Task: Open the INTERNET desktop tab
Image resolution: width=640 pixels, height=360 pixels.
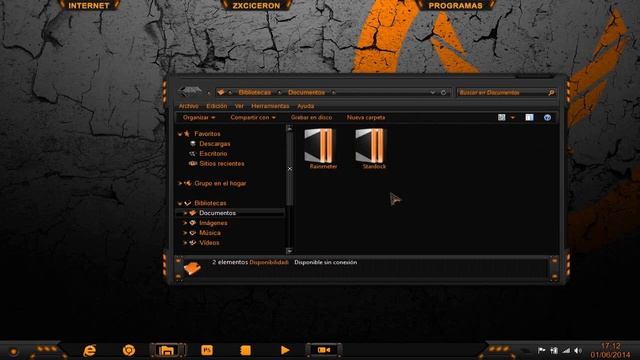Action: click(89, 5)
